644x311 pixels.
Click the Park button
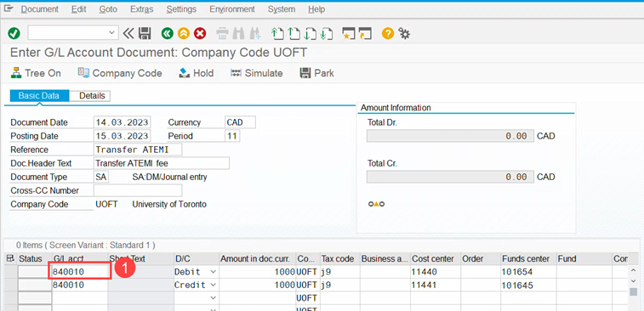coord(317,73)
